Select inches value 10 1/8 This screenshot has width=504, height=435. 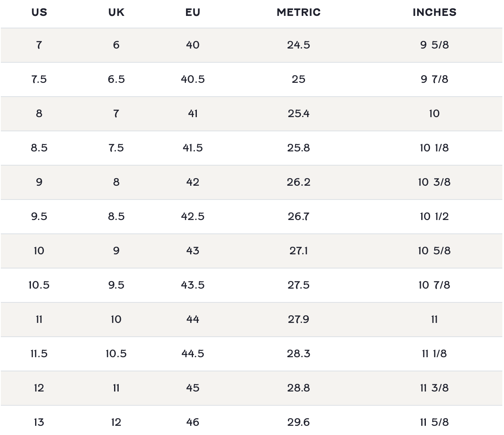click(x=434, y=148)
